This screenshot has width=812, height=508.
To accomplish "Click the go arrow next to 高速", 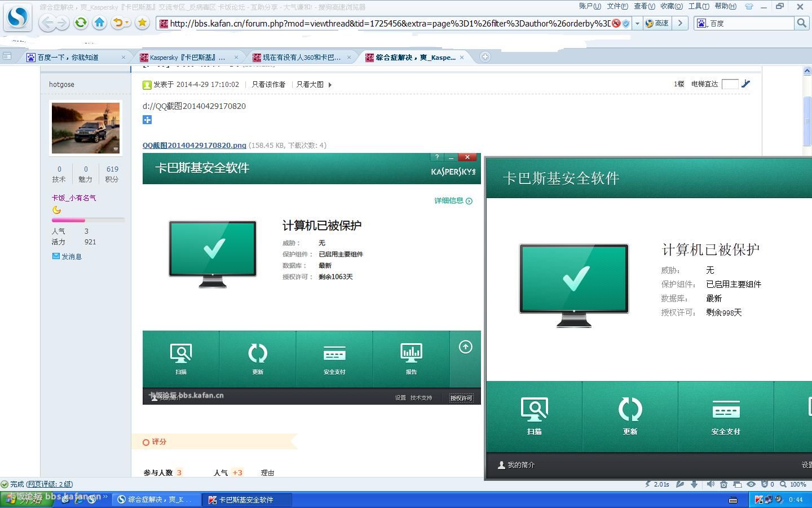I will pyautogui.click(x=681, y=23).
